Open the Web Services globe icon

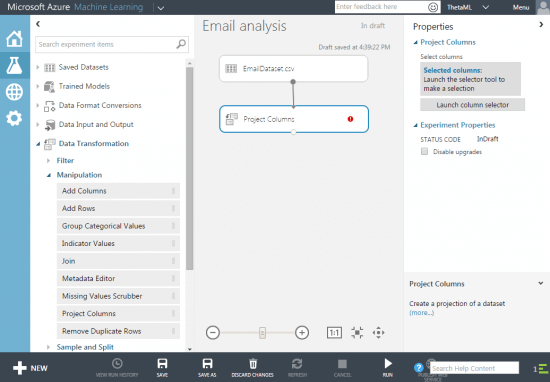[x=14, y=92]
